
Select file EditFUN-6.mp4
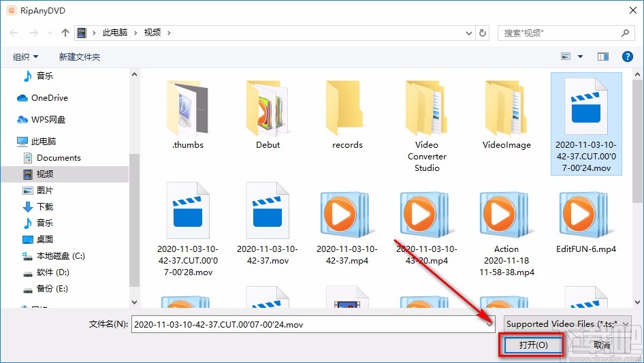coord(586,222)
